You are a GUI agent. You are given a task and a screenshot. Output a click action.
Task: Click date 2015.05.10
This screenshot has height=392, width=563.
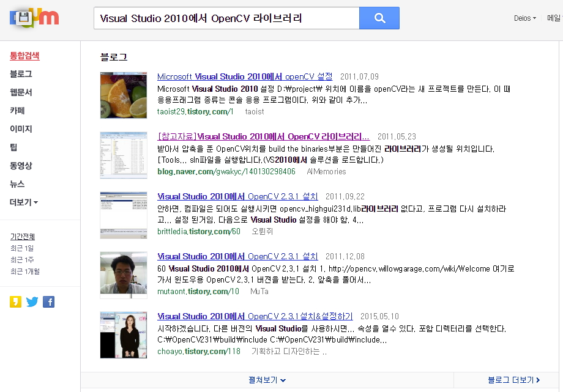pyautogui.click(x=379, y=316)
